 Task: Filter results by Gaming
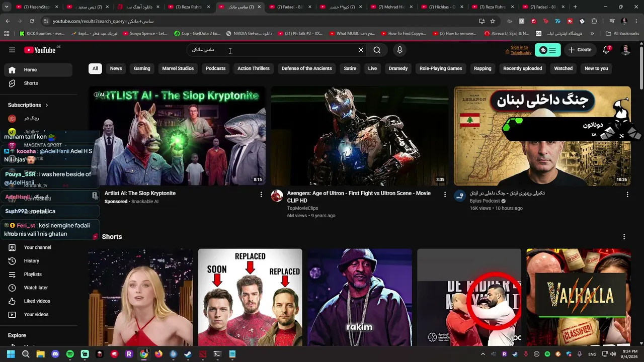click(x=142, y=68)
